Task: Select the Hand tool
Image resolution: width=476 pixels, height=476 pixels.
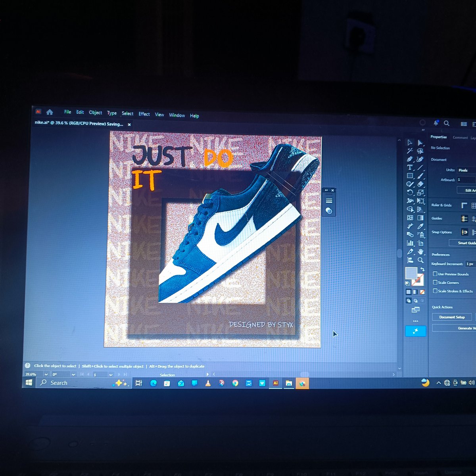Action: (x=420, y=251)
